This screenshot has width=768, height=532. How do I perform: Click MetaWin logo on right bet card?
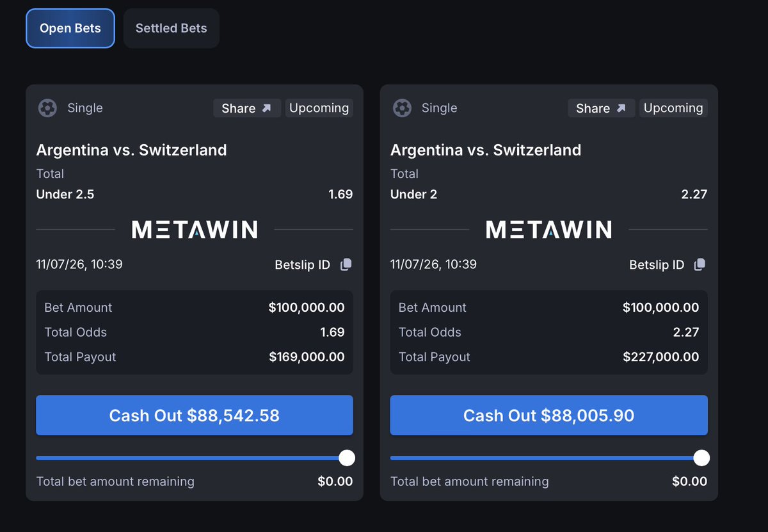click(x=548, y=229)
